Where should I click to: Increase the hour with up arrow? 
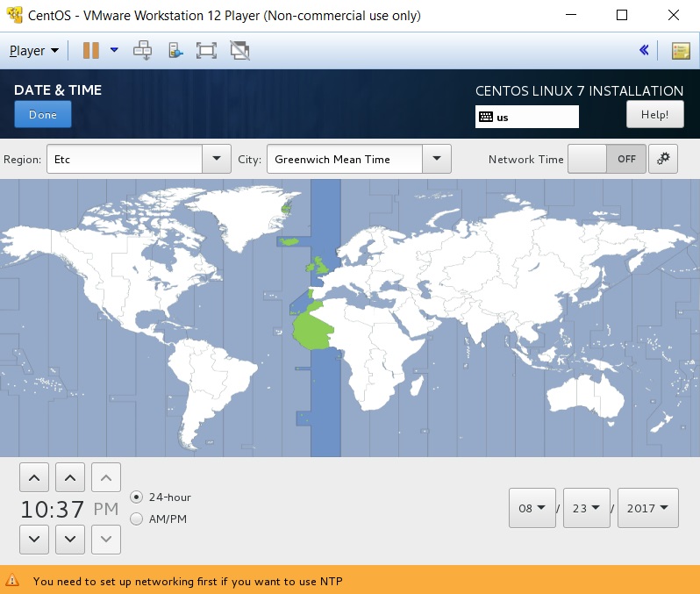(33, 478)
